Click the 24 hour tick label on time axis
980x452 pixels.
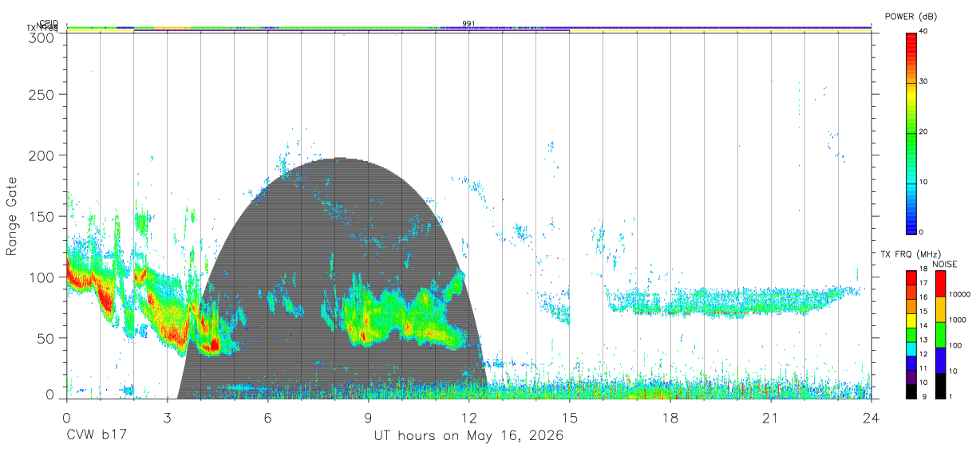point(871,418)
